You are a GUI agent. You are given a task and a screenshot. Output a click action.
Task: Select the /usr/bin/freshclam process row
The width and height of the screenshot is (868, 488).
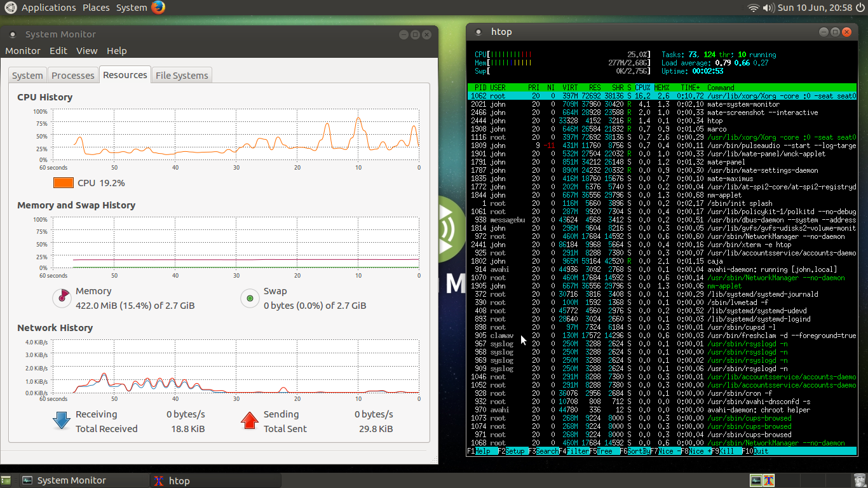(x=661, y=335)
